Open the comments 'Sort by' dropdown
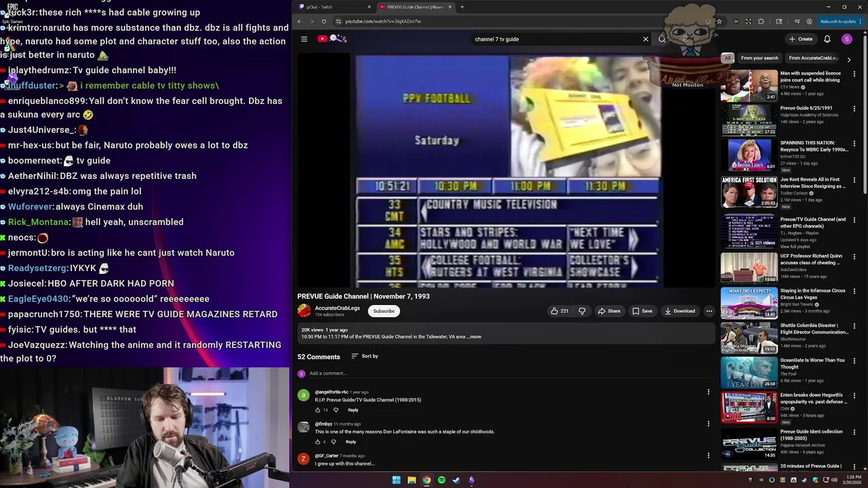 365,357
